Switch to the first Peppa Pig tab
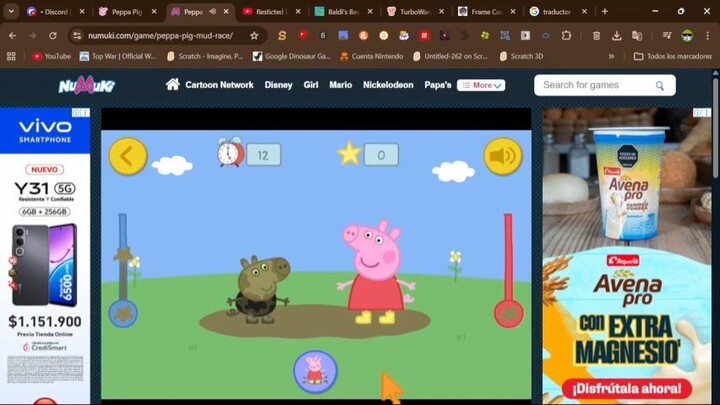720x405 pixels. pyautogui.click(x=128, y=11)
